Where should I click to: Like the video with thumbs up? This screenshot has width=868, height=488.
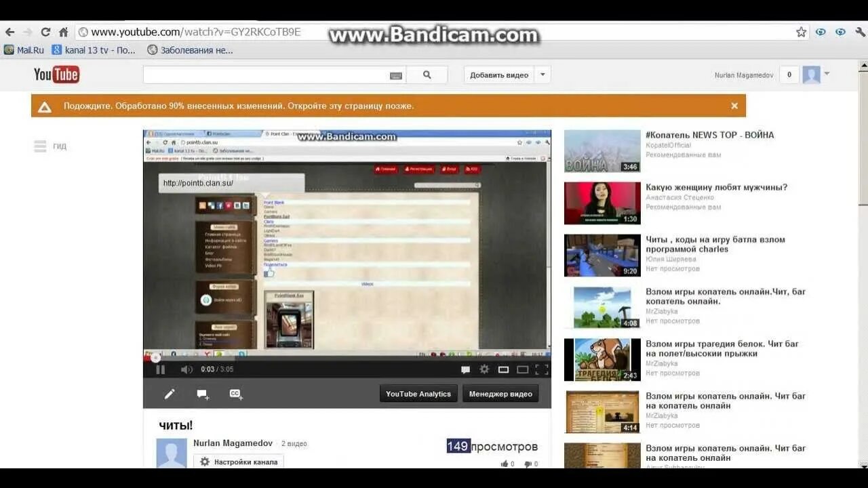(x=507, y=464)
